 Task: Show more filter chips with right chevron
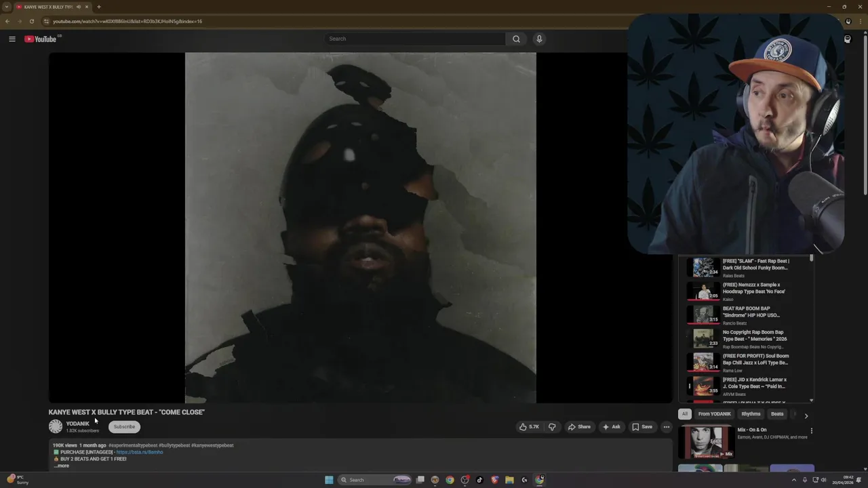coord(806,415)
